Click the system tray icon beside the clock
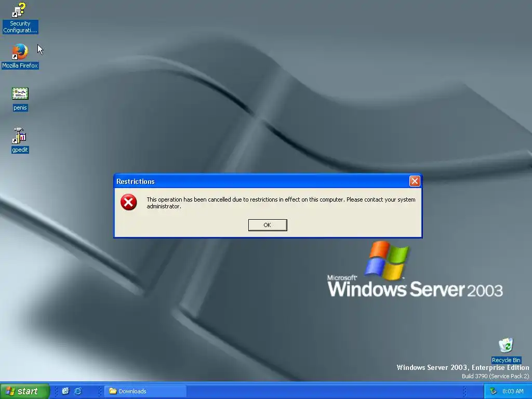 coord(494,391)
